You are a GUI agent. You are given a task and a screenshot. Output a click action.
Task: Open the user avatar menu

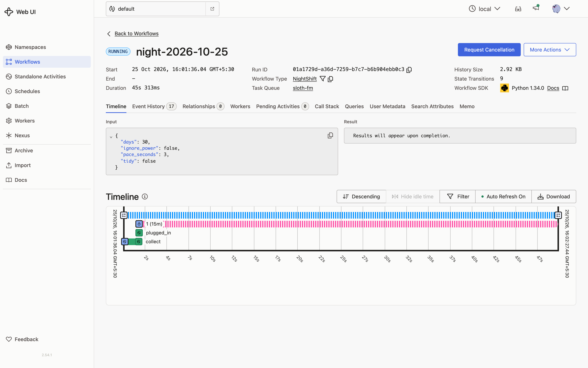(561, 9)
